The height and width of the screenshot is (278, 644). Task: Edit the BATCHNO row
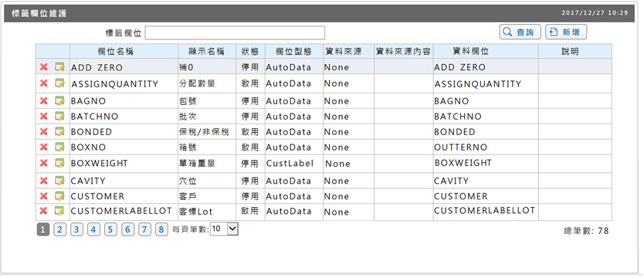point(60,116)
